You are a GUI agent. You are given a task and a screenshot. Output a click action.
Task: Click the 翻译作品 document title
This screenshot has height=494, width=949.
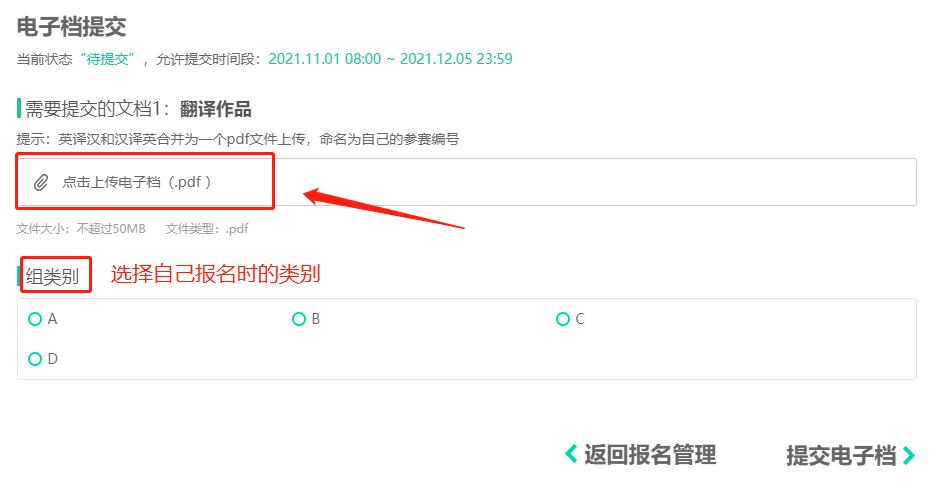[215, 110]
